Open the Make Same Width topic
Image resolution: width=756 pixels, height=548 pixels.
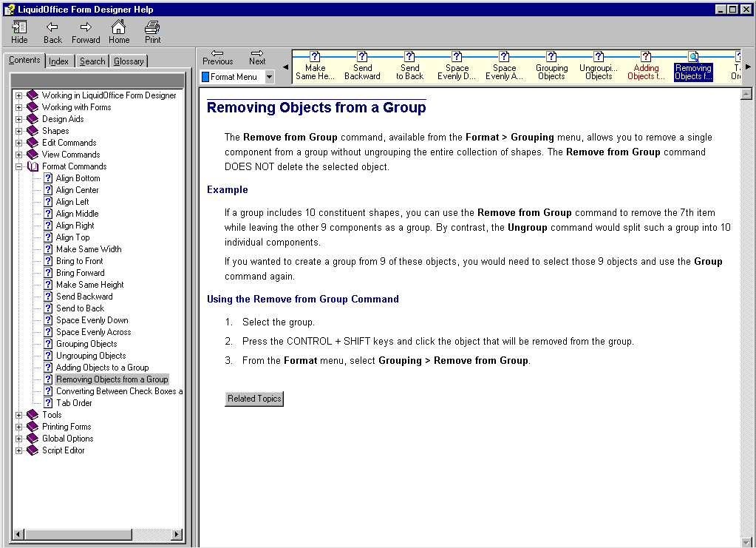tap(89, 249)
